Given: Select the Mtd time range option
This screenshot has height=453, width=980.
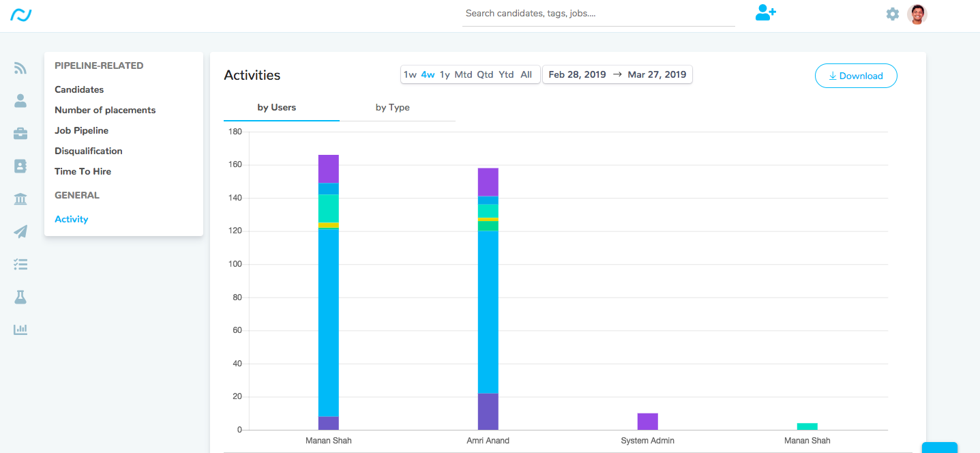Looking at the screenshot, I should pyautogui.click(x=463, y=75).
